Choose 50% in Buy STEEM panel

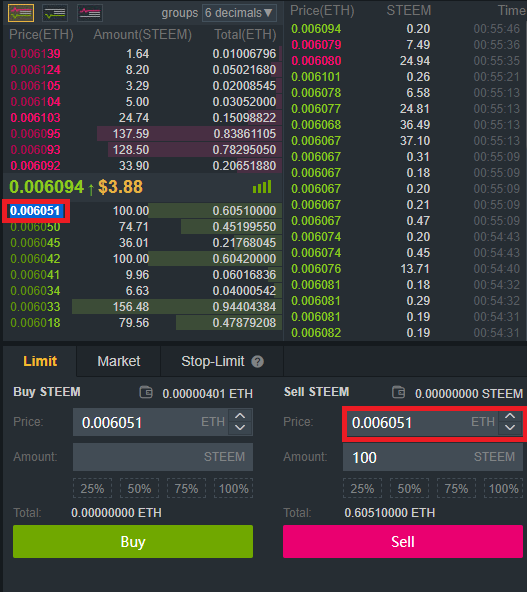139,489
